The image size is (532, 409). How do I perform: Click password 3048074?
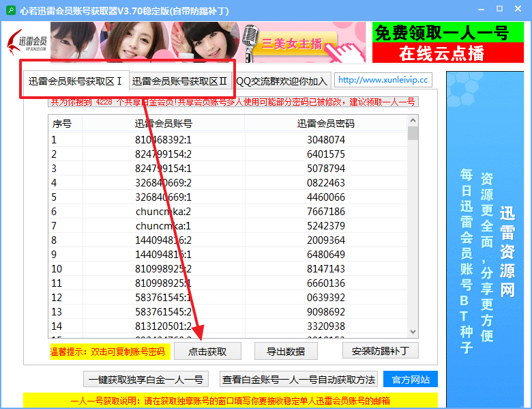(x=326, y=139)
